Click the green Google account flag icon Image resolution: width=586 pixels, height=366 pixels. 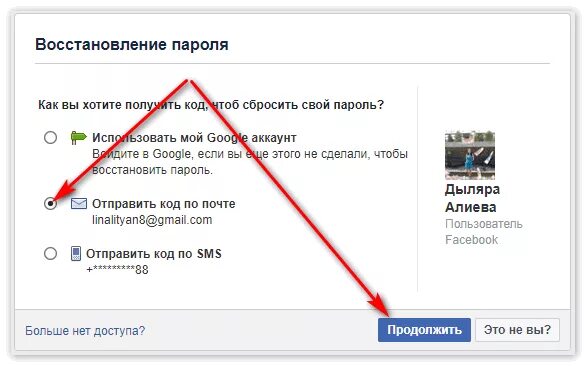click(78, 138)
